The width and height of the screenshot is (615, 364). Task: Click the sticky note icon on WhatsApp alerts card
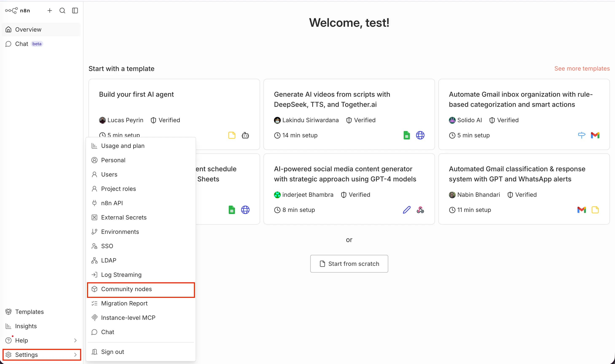point(595,210)
